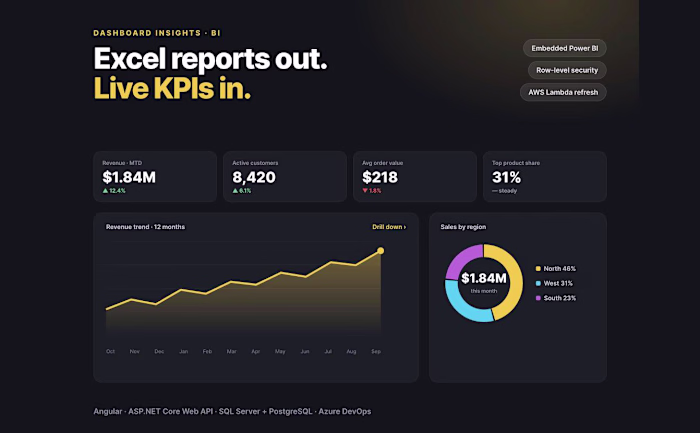
Task: Click the 'South 23%' legend label
Action: click(559, 298)
